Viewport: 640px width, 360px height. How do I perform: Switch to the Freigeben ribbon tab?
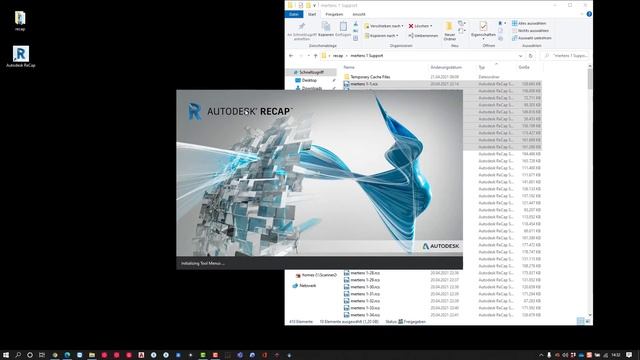coord(334,14)
